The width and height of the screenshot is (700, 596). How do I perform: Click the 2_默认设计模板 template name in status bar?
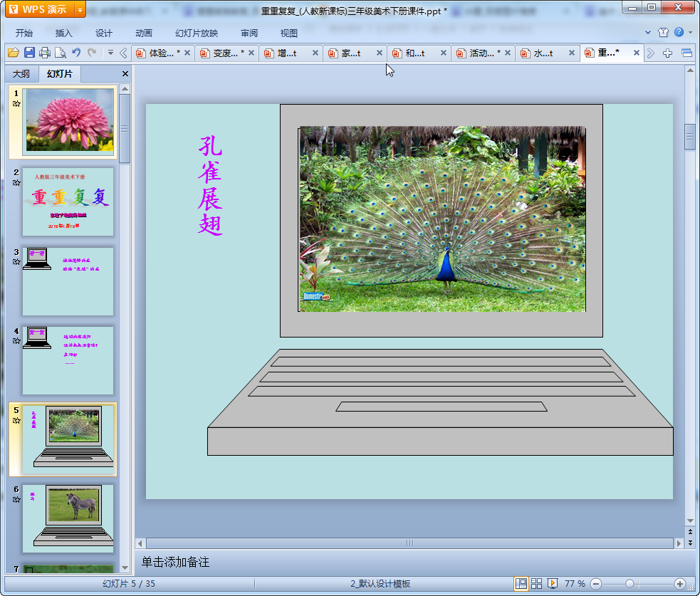pos(380,583)
